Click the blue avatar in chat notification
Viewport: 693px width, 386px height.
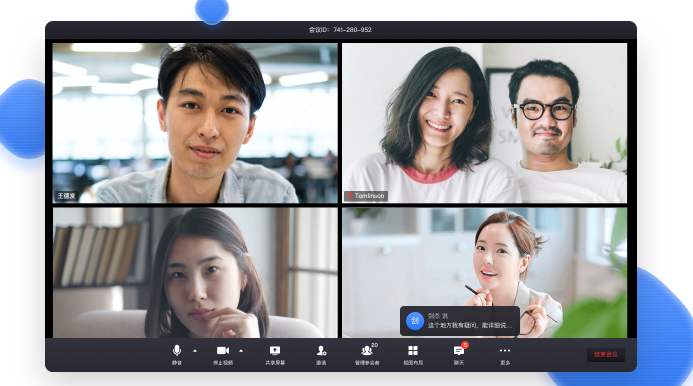tap(415, 321)
